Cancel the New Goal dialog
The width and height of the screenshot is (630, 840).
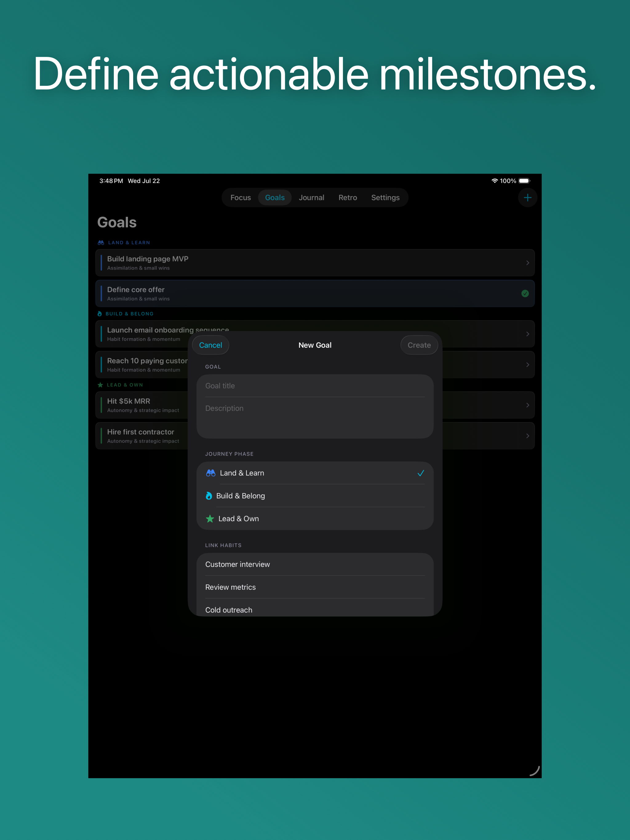point(210,345)
